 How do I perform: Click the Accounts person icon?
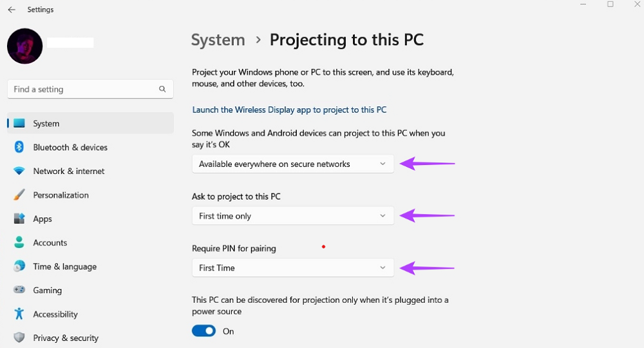point(19,242)
